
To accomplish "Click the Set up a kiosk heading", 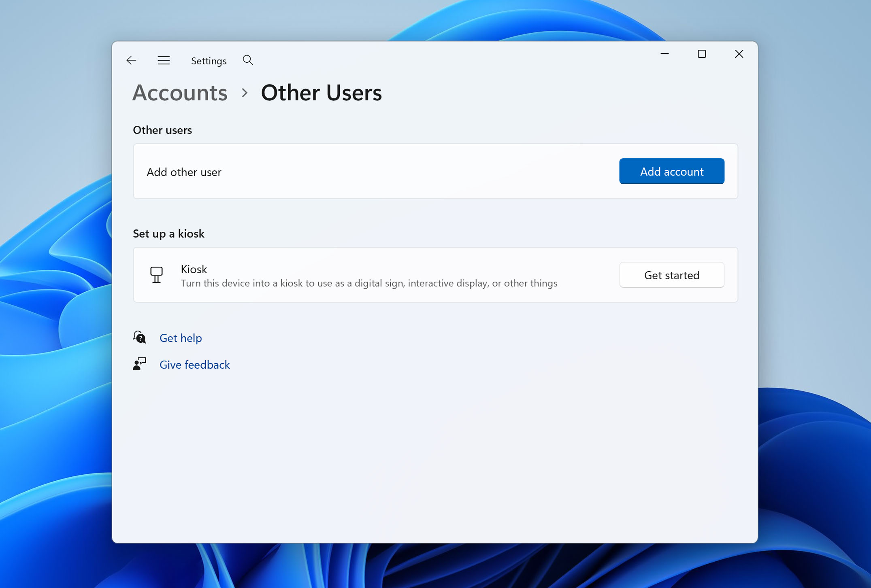I will tap(168, 234).
